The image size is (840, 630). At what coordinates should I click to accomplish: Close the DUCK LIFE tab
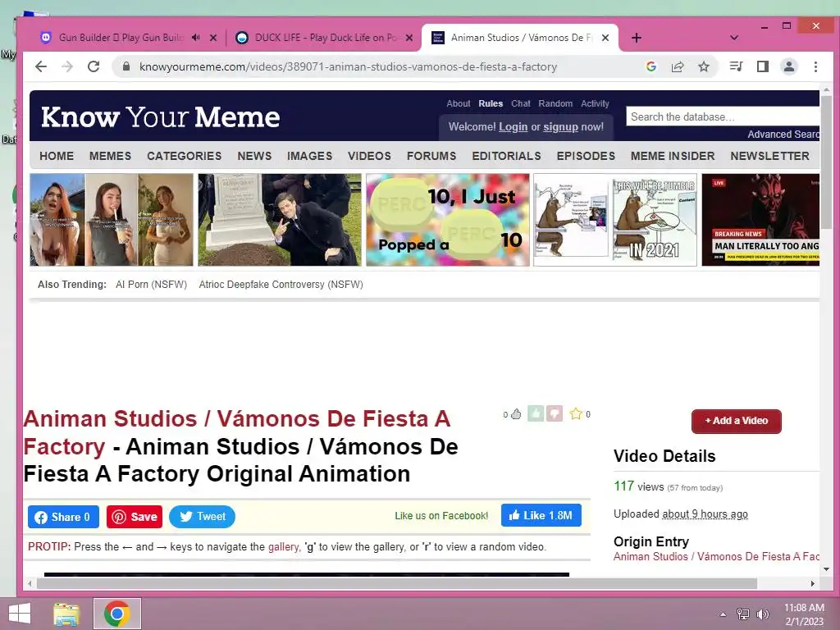[x=409, y=38]
